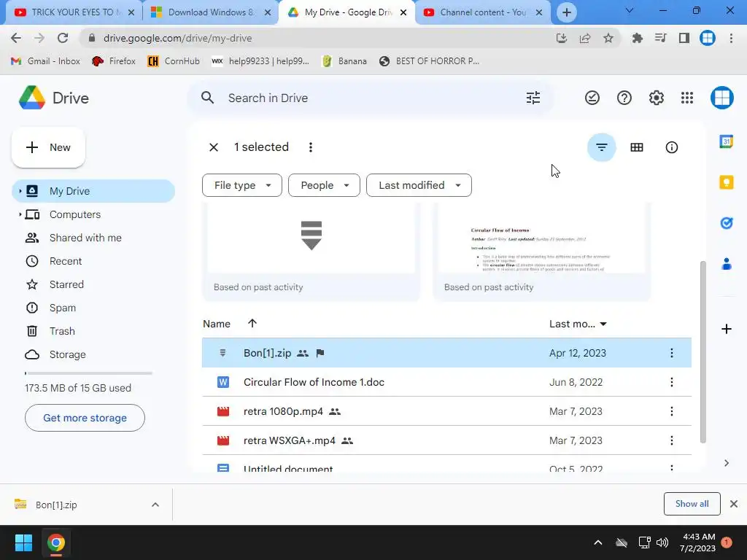Open Storage page

(x=93, y=354)
